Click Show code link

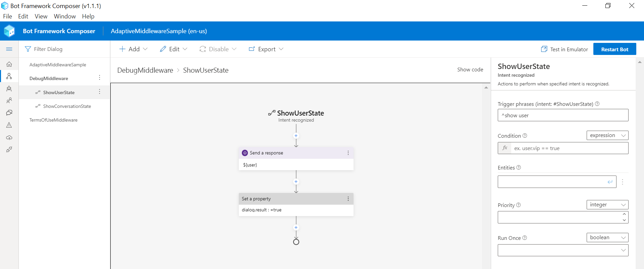(470, 70)
